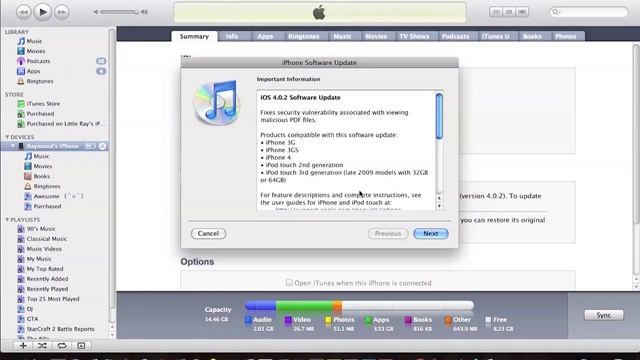Click the Apps capacity legend swatch
640x360 pixels.
tap(368, 320)
